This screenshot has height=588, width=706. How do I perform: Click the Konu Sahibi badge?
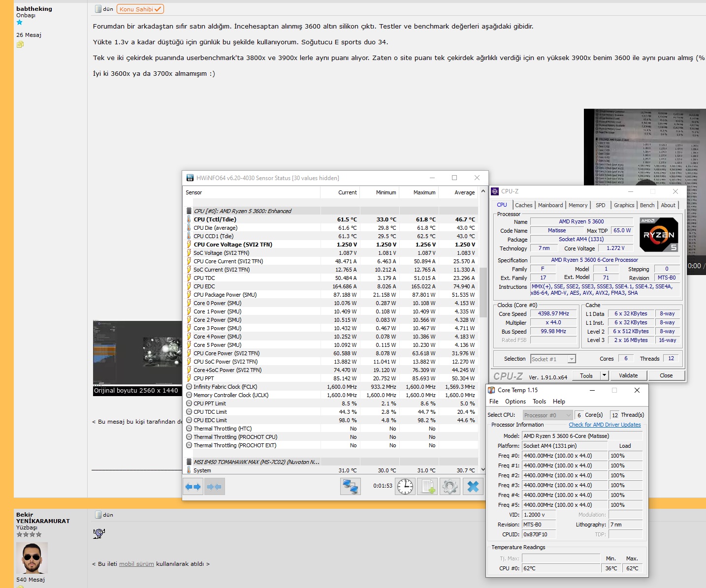[x=140, y=9]
